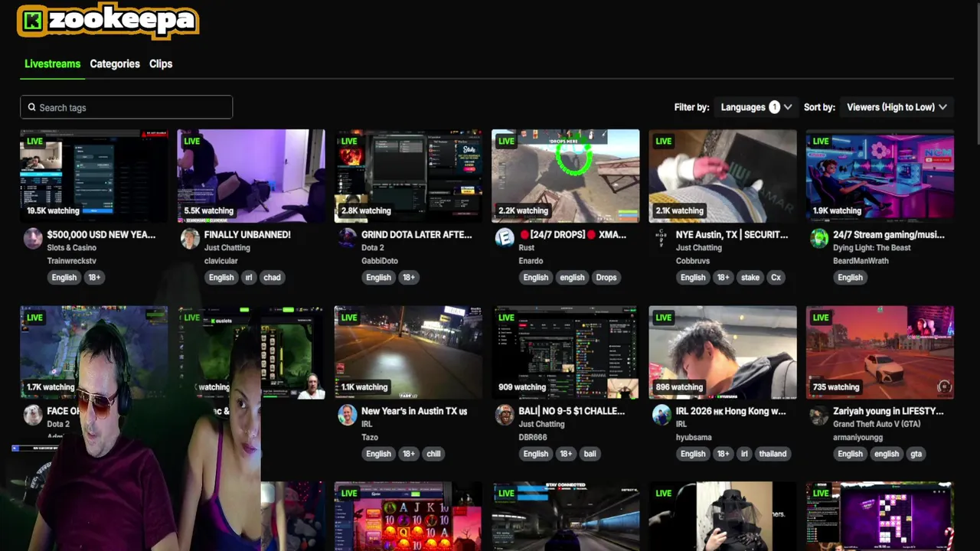Open the slots game stream thumbnail in third row
Viewport: 980px width, 551px height.
[408, 517]
